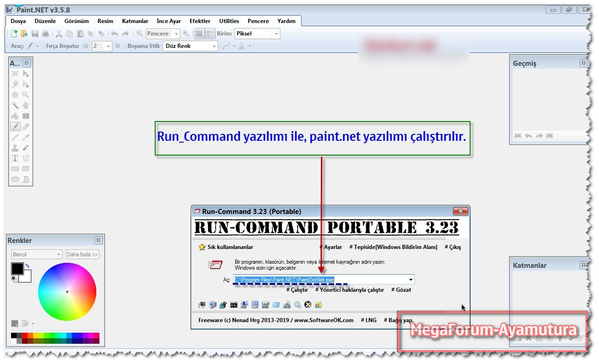Toggle the pixel grid button
Image resolution: width=599 pixels, height=364 pixels.
click(199, 34)
